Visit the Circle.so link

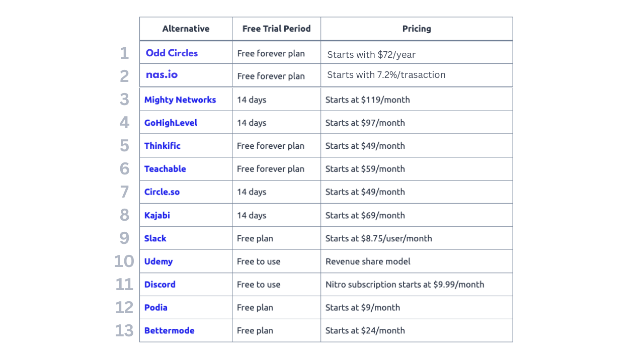point(162,192)
